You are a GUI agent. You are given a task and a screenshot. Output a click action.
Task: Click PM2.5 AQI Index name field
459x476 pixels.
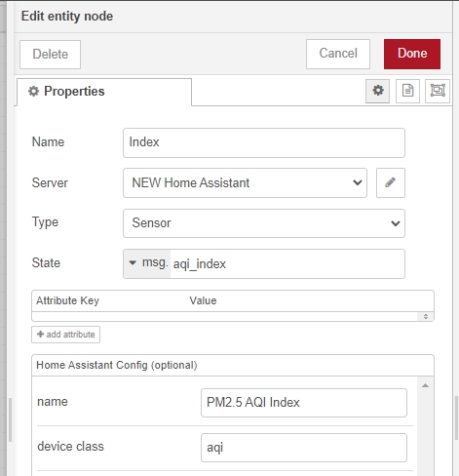point(304,403)
